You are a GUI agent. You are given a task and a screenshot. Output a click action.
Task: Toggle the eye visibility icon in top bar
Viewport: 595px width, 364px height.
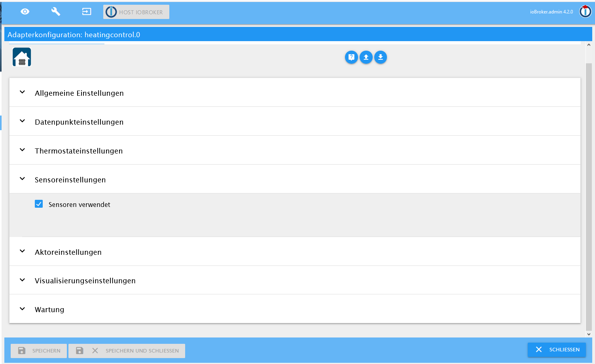pos(25,11)
